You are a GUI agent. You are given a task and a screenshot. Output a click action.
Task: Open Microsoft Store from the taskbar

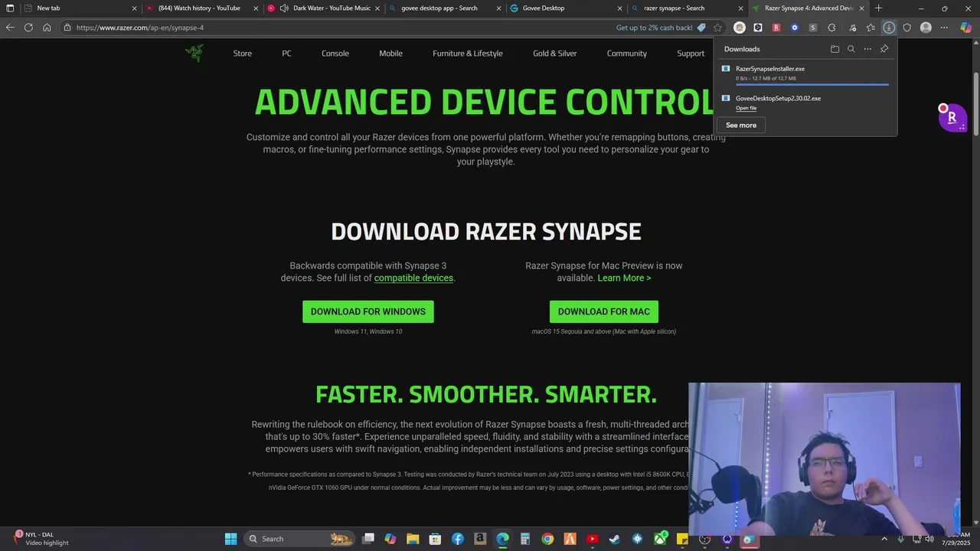click(x=435, y=539)
